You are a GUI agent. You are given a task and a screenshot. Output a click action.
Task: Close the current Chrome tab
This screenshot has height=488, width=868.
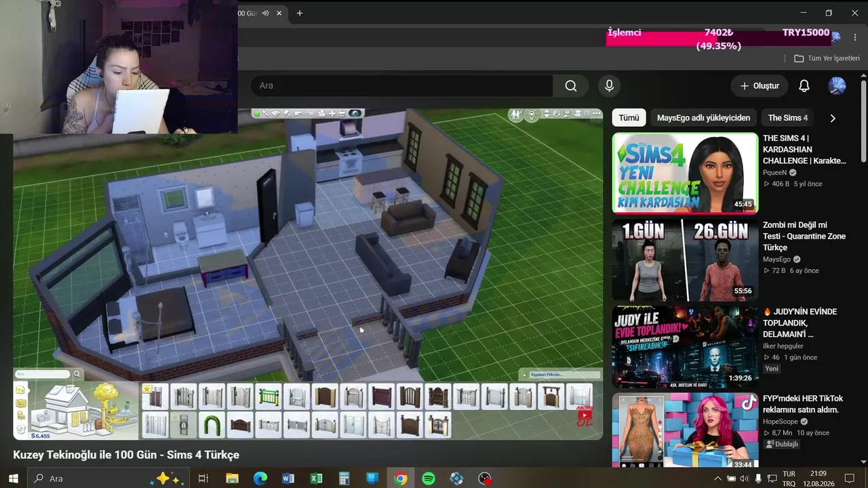pos(279,13)
